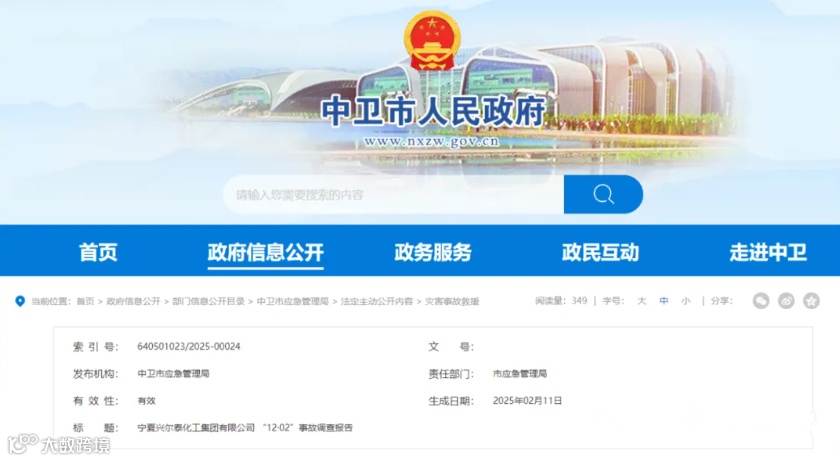Open the 首页 navigation tab
This screenshot has height=461, width=840.
click(x=98, y=252)
